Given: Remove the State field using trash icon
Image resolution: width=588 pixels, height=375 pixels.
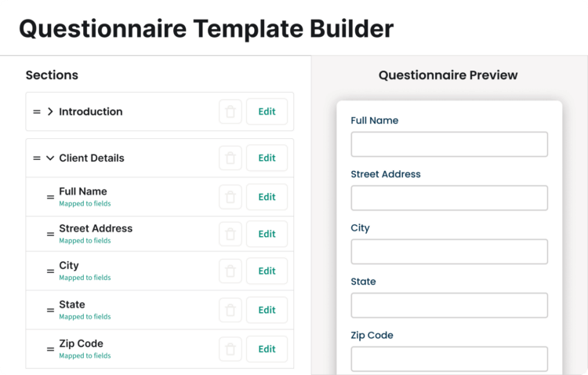Looking at the screenshot, I should 230,310.
